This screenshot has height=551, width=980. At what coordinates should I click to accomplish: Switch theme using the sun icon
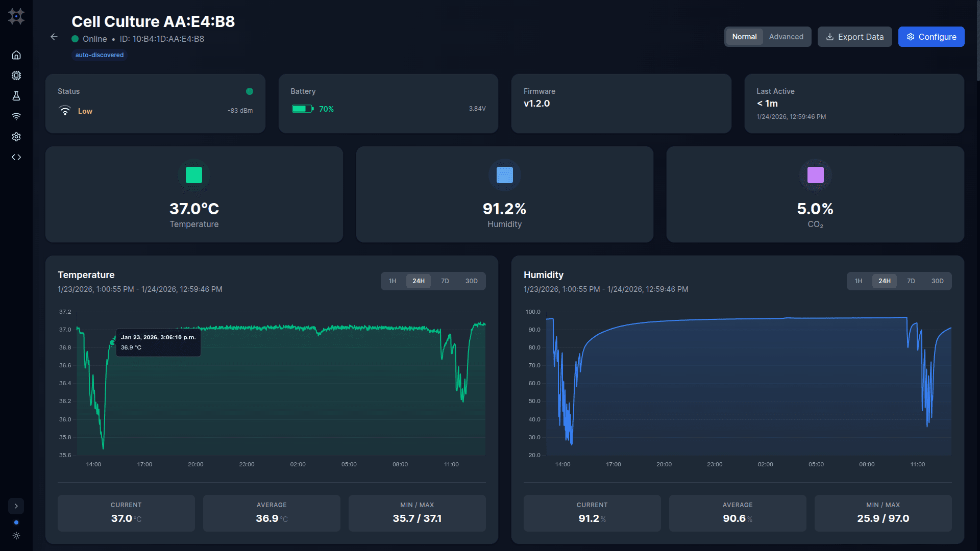click(16, 536)
